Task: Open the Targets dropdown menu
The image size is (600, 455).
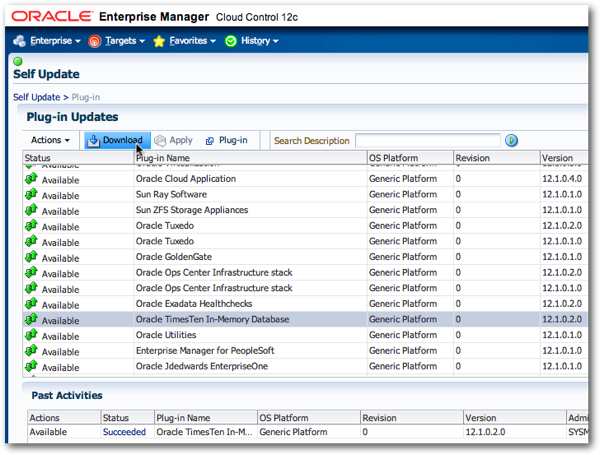Action: point(125,41)
